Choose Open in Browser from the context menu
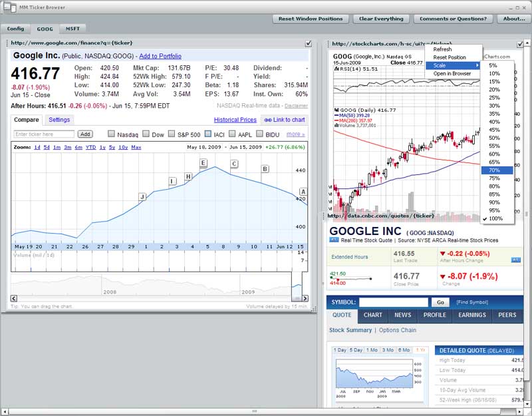Viewport: 532px width, 416px height. 453,74
